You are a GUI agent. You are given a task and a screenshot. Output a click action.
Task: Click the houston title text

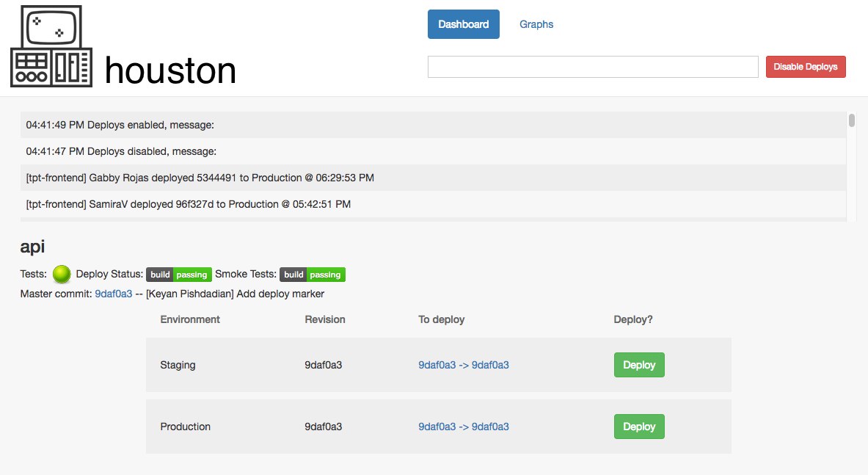click(170, 70)
